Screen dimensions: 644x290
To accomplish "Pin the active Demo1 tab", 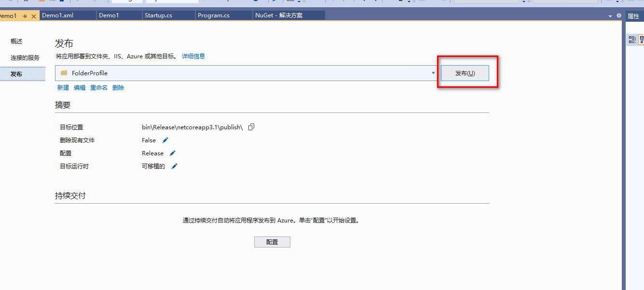I will click(x=25, y=16).
